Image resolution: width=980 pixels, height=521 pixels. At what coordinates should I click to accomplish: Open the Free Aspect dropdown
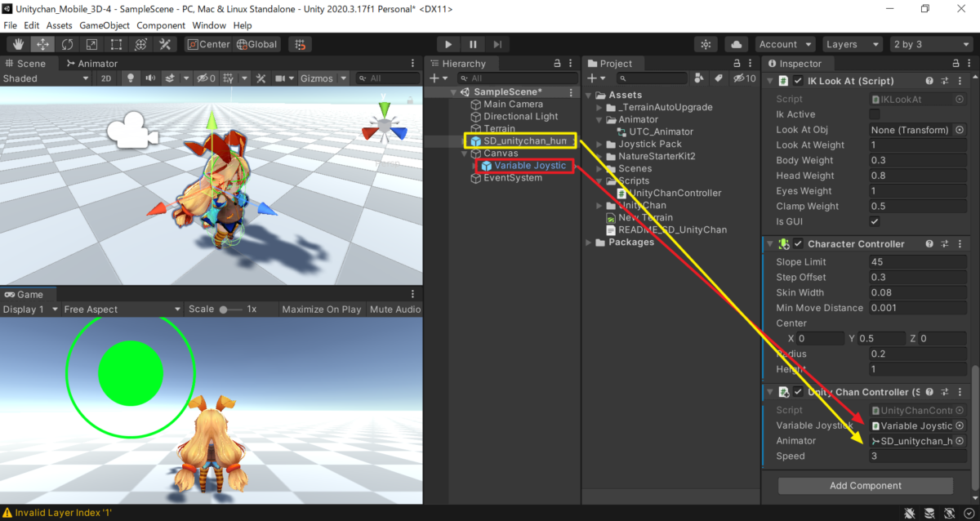(122, 309)
